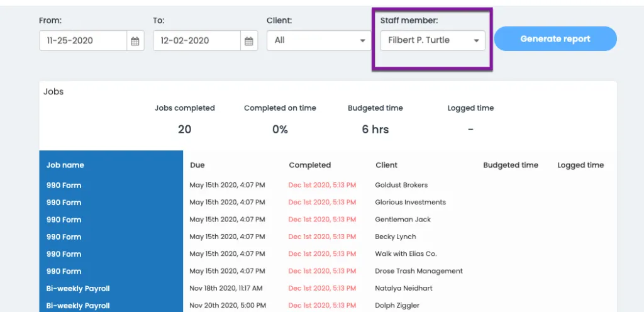Screen dimensions: 644x312
Task: Click completed date in Goldust Brokers row
Action: coord(322,185)
